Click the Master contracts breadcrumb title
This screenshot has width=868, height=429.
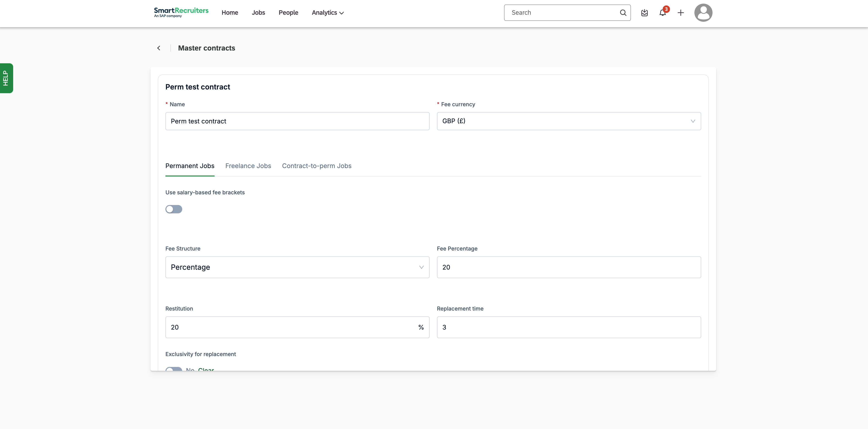(206, 48)
